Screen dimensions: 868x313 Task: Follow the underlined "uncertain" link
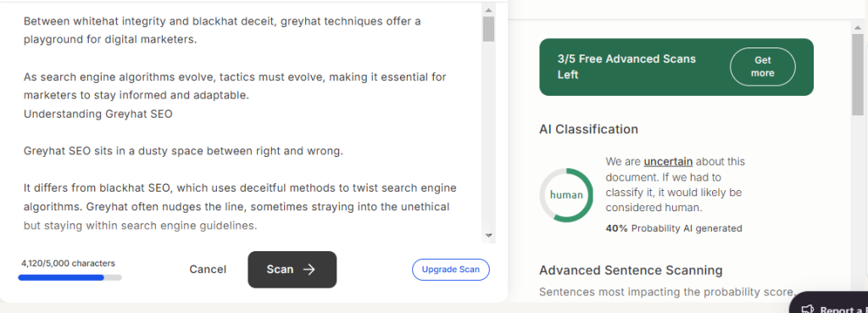point(668,162)
